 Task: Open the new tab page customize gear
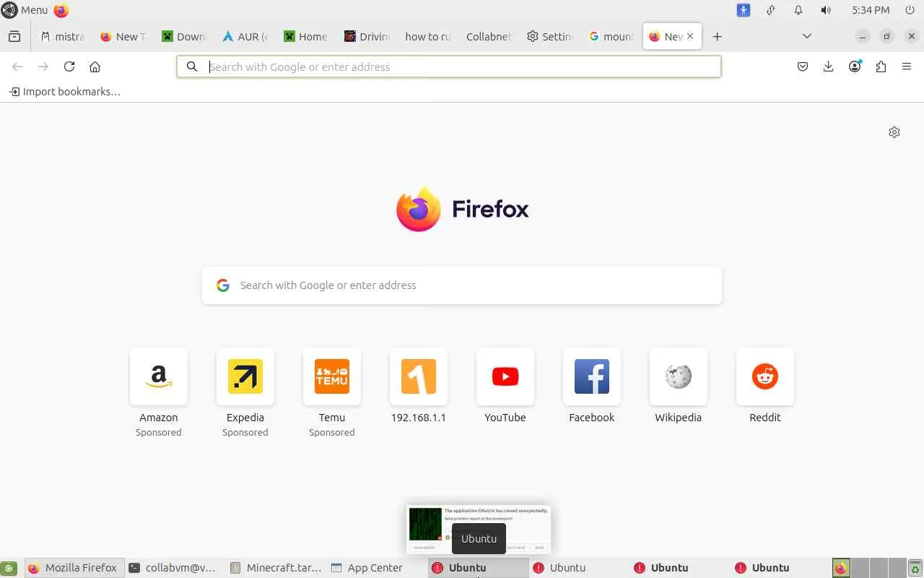click(x=894, y=132)
